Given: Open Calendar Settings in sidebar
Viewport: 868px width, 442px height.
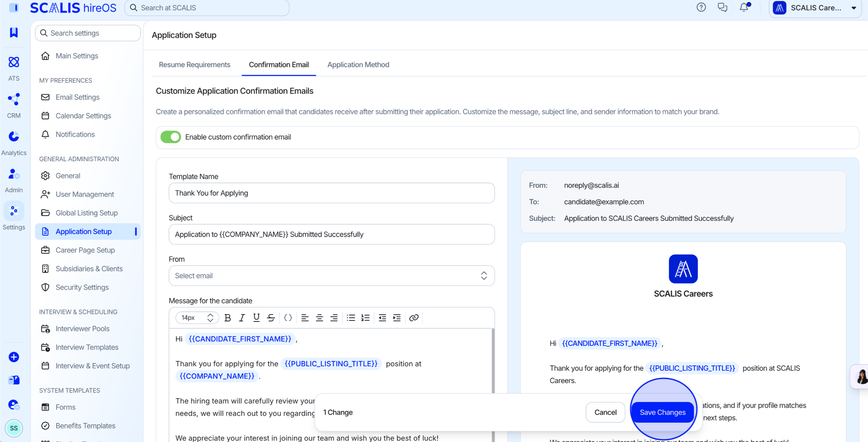Looking at the screenshot, I should (x=88, y=116).
